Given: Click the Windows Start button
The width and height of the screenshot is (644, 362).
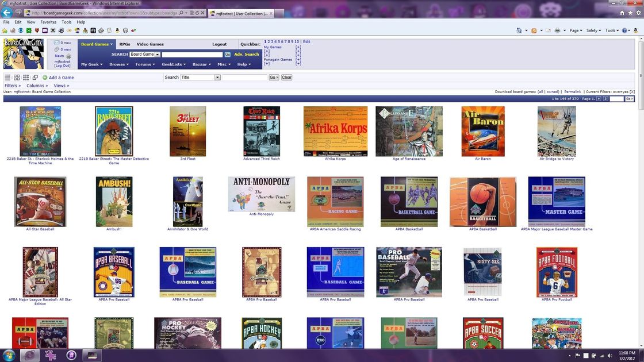Looking at the screenshot, I should point(10,355).
